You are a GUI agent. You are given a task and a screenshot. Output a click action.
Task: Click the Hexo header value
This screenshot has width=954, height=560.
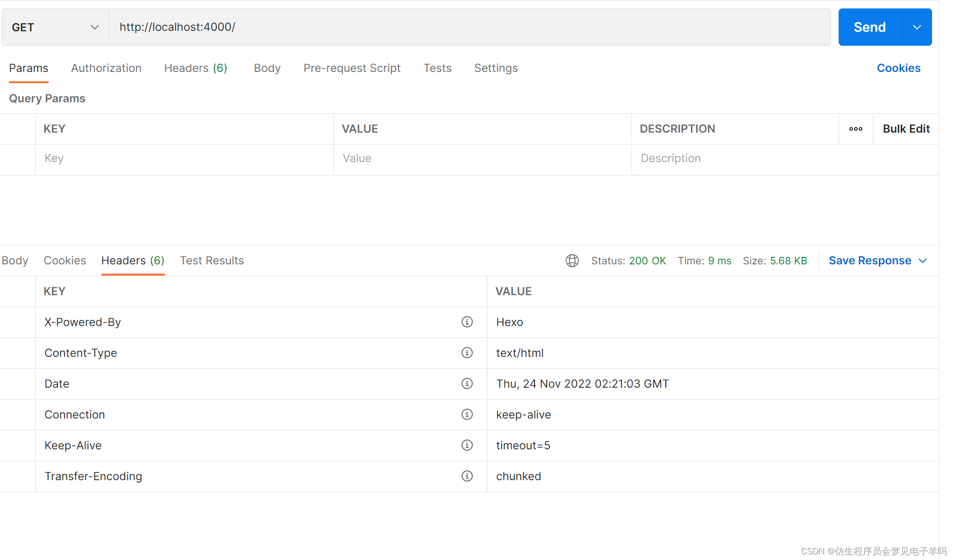click(x=509, y=322)
